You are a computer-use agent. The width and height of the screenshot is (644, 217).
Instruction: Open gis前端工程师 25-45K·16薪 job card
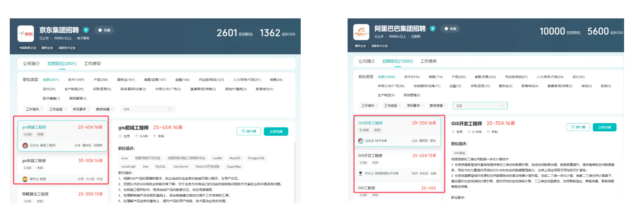[x=62, y=136]
